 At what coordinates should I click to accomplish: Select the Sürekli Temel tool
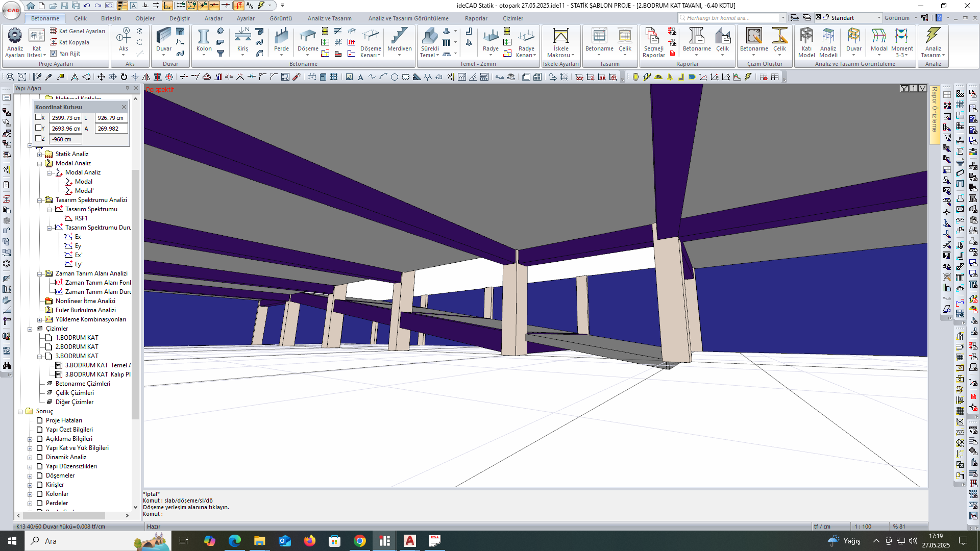pyautogui.click(x=429, y=43)
